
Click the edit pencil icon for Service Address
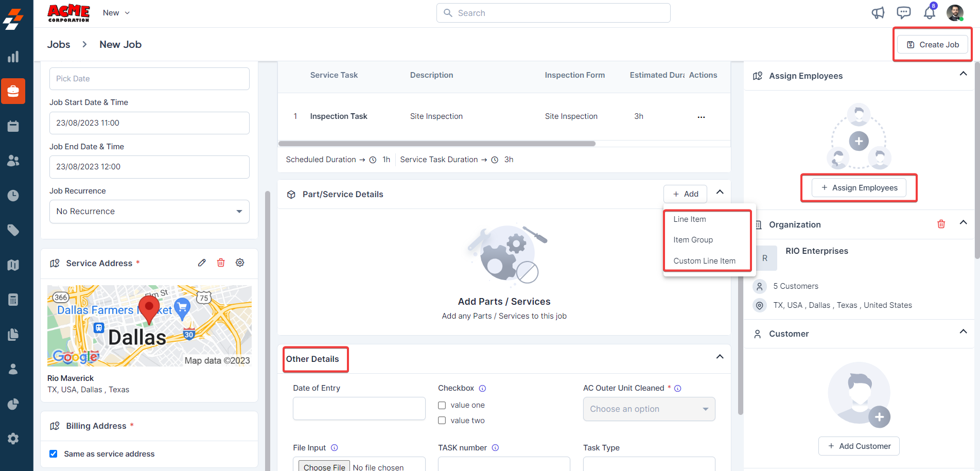pos(202,263)
